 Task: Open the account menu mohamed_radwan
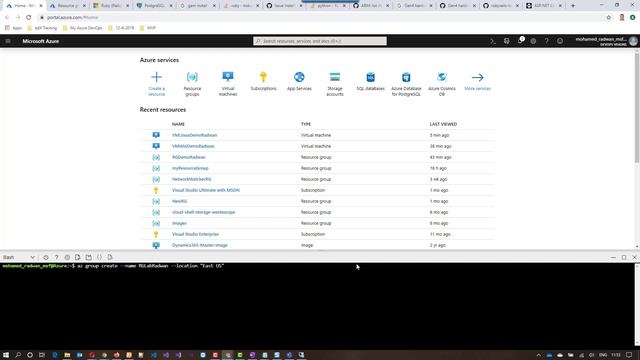coord(606,41)
